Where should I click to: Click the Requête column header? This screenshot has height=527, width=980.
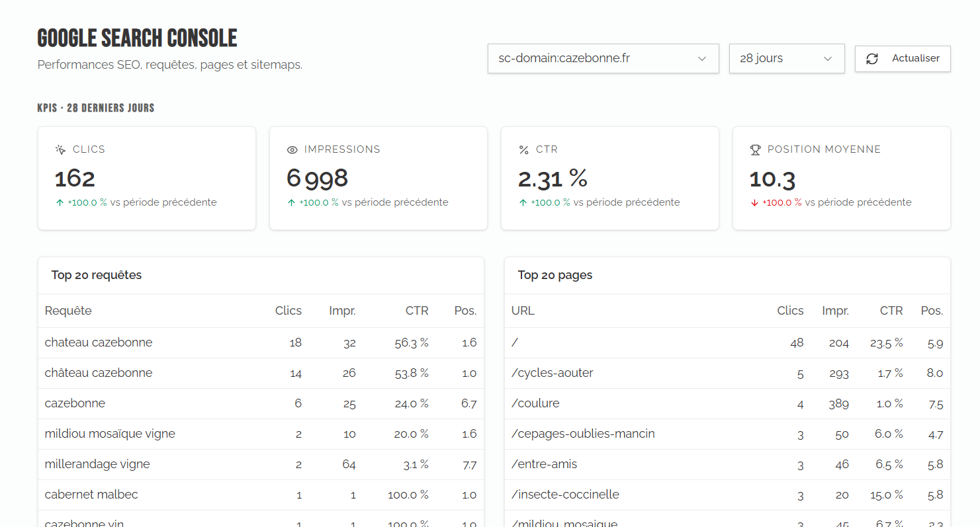[x=68, y=311]
